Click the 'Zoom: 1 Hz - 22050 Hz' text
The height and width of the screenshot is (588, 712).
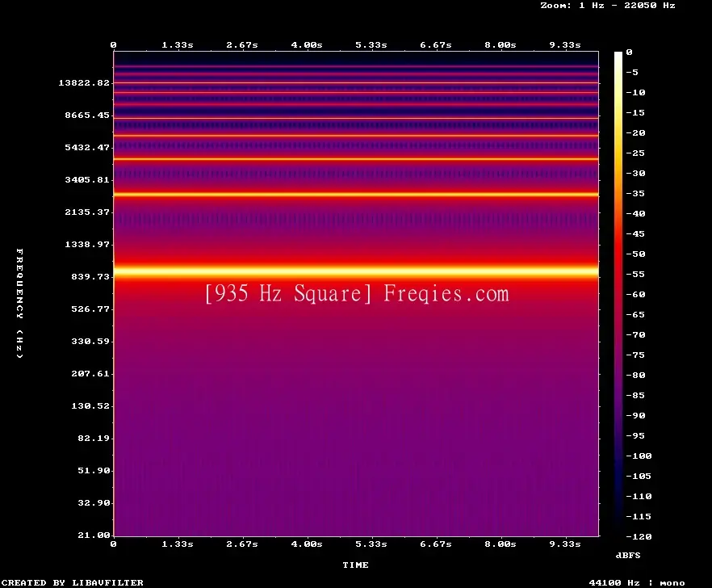[x=608, y=6]
